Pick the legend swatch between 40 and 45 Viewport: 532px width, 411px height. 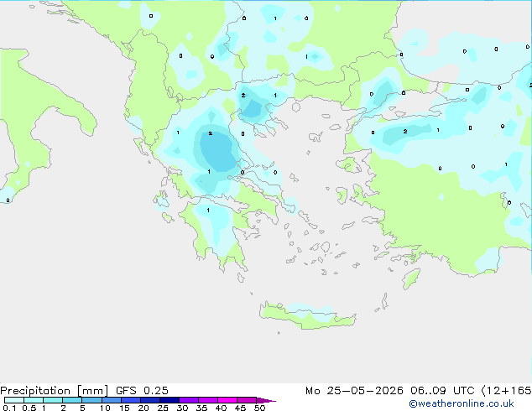coord(227,400)
